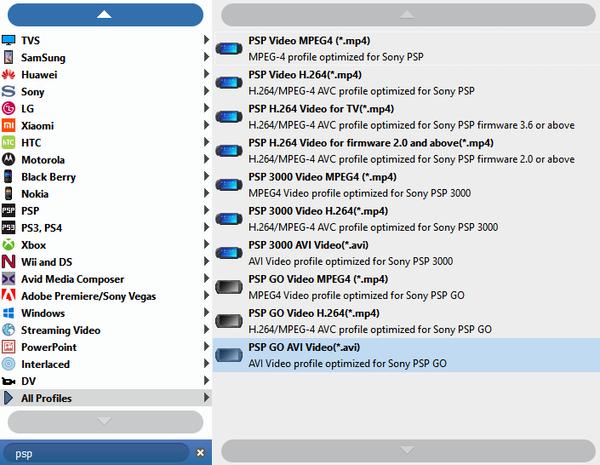Select PSP 3000 Video H.264(*.mp4)

(x=406, y=219)
